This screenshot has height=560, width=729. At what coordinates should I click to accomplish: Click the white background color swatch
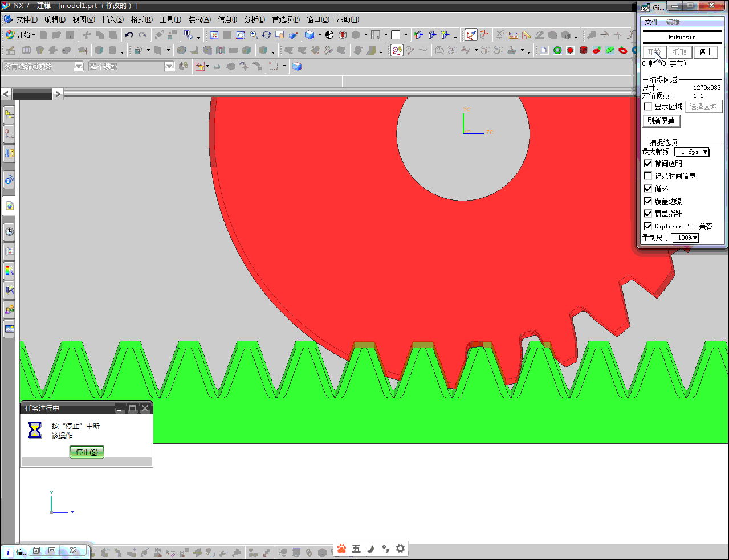point(396,35)
